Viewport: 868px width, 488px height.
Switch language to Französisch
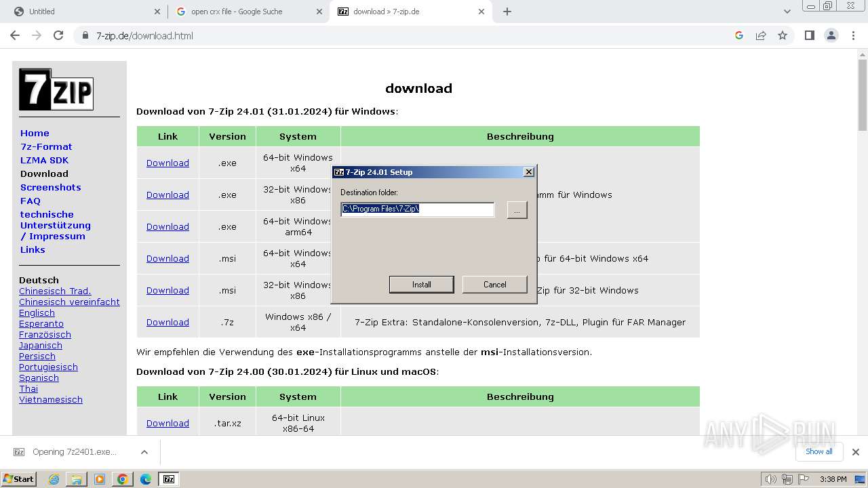point(45,334)
